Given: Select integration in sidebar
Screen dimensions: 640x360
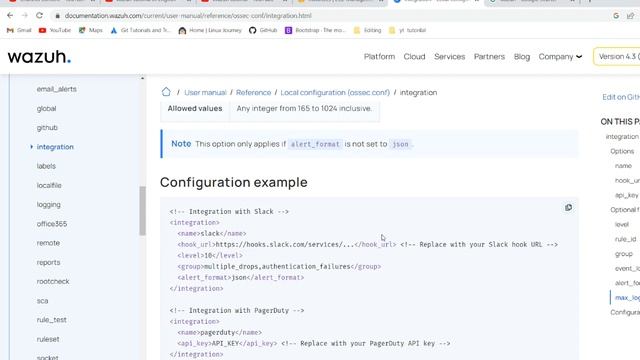Looking at the screenshot, I should [55, 147].
